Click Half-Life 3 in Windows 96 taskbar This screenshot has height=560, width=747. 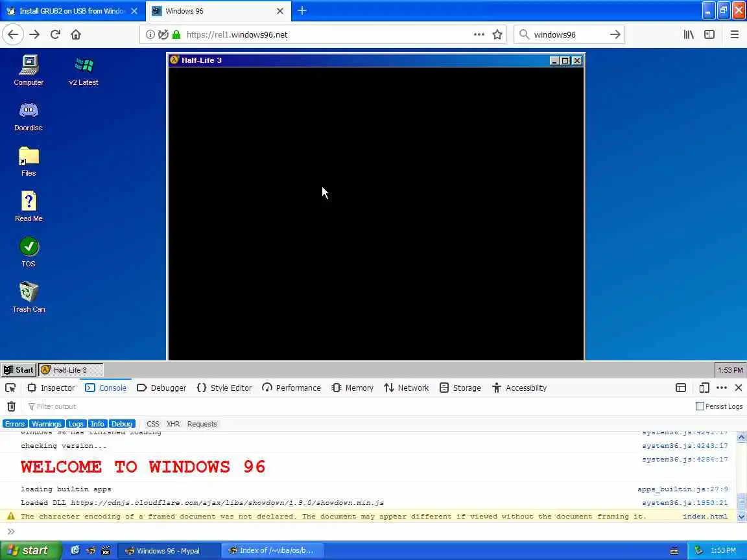click(71, 369)
